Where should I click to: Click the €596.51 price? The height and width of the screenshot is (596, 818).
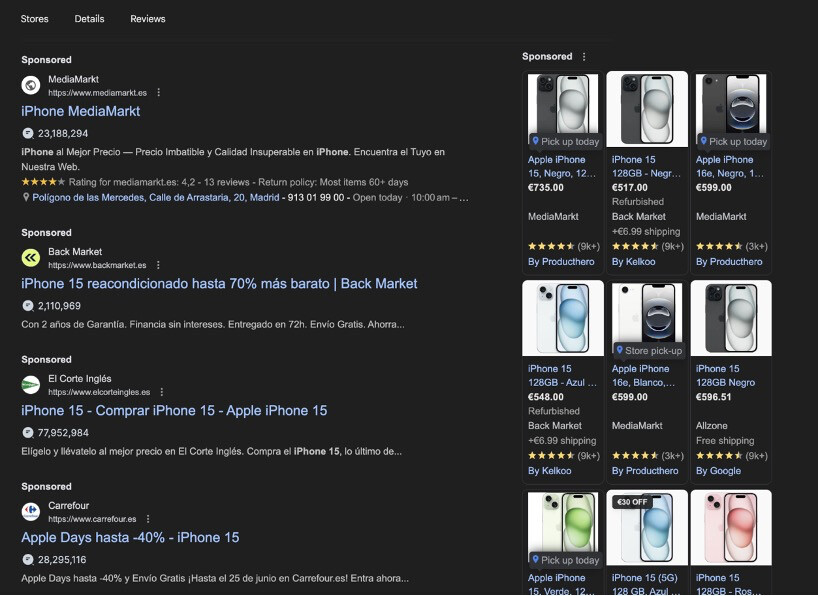pos(714,397)
